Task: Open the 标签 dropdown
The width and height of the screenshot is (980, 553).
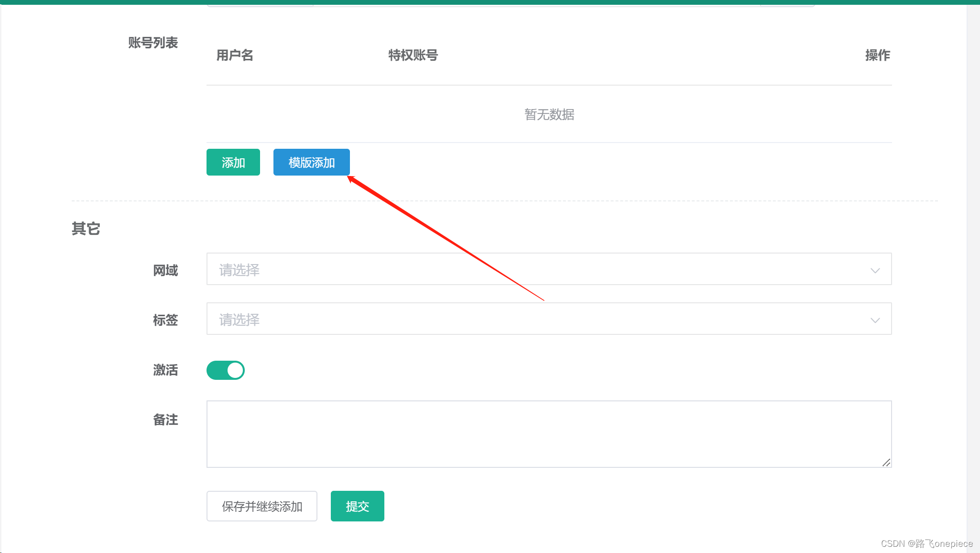Action: (x=549, y=319)
